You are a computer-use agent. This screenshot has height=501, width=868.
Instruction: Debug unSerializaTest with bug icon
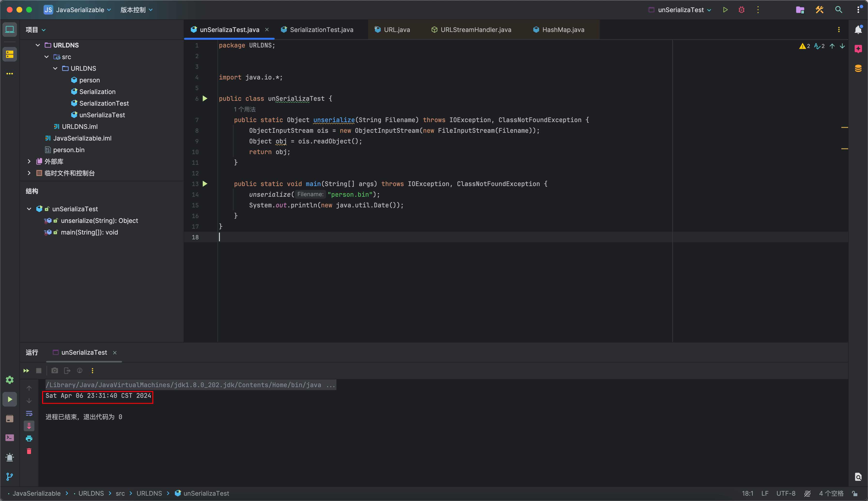(x=741, y=10)
